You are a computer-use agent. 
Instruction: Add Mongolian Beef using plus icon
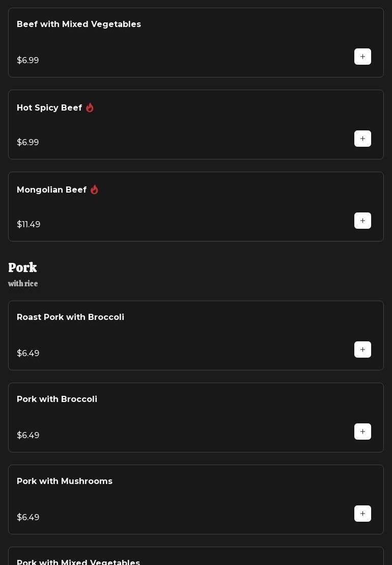(x=362, y=221)
